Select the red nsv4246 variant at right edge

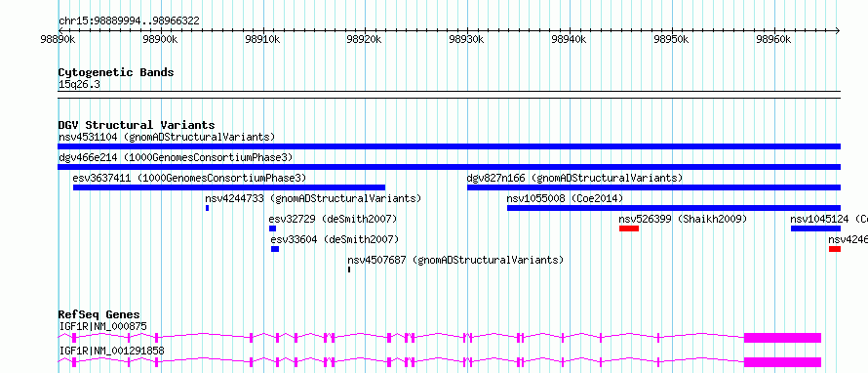coord(835,249)
